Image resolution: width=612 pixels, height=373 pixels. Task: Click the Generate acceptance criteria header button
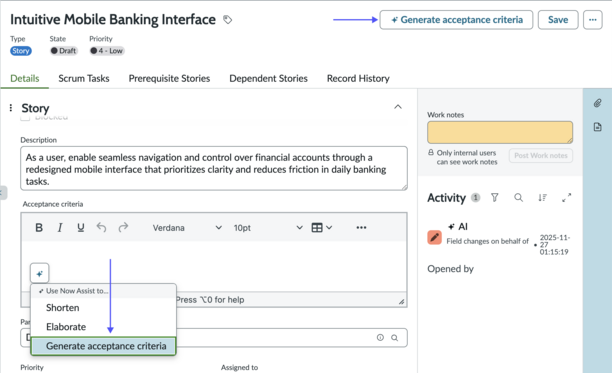click(x=456, y=20)
